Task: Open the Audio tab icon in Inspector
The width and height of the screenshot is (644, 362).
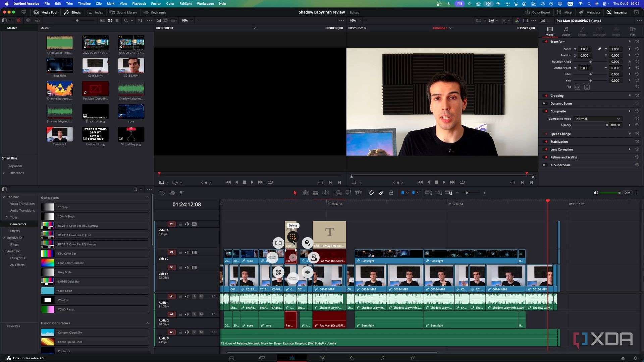Action: coord(566,31)
